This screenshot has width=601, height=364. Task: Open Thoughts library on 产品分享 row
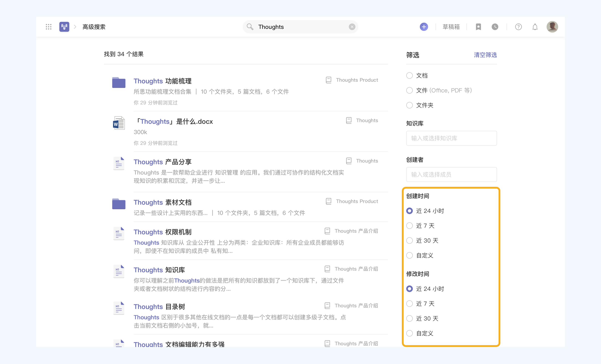(x=362, y=161)
